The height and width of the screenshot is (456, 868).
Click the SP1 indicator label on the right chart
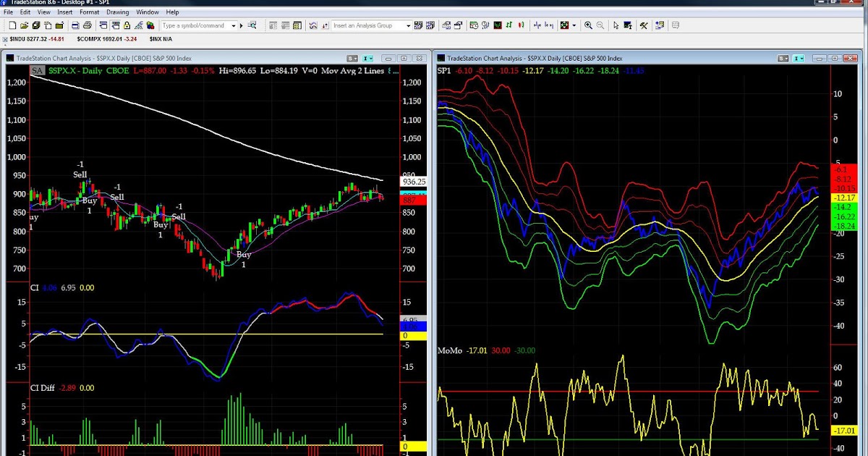click(x=444, y=71)
